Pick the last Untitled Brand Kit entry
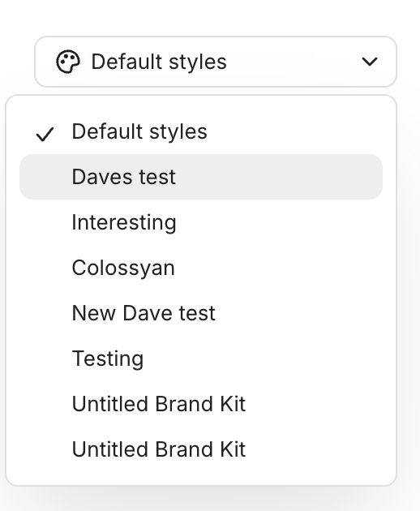Image resolution: width=420 pixels, height=511 pixels. (201, 449)
